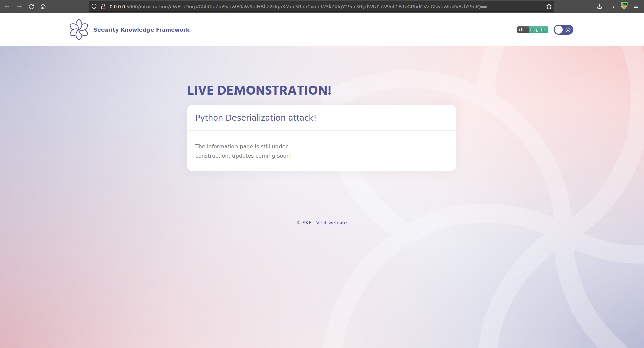Open the Firefox hamburger menu
644x348 pixels.
pyautogui.click(x=636, y=6)
